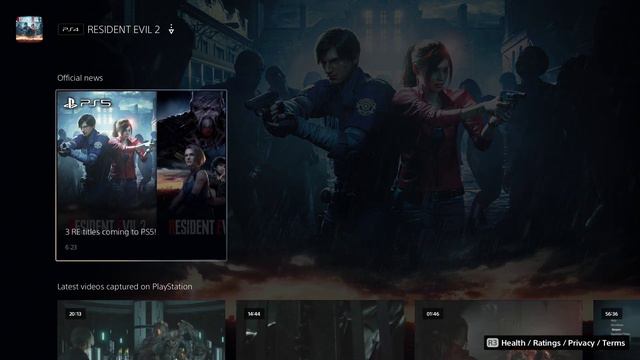Image resolution: width=640 pixels, height=360 pixels.
Task: Select 'Latest videos captured on PlayStation' heading
Action: (x=124, y=287)
